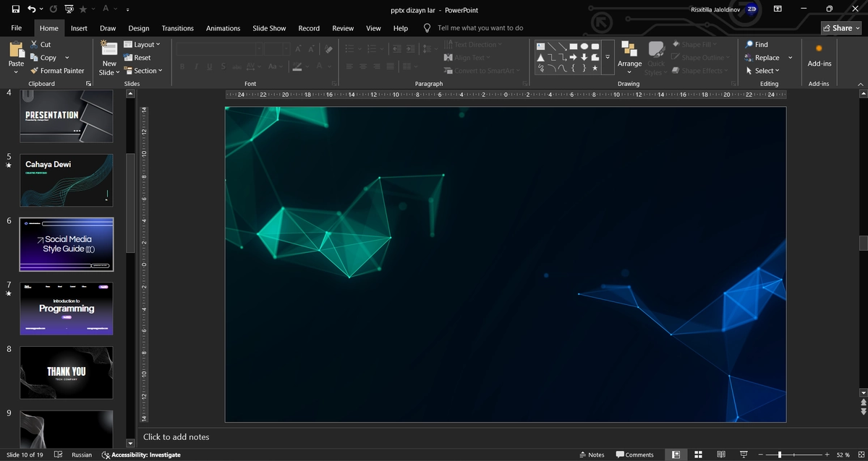The height and width of the screenshot is (461, 868).
Task: Click the Russian language indicator
Action: point(82,454)
